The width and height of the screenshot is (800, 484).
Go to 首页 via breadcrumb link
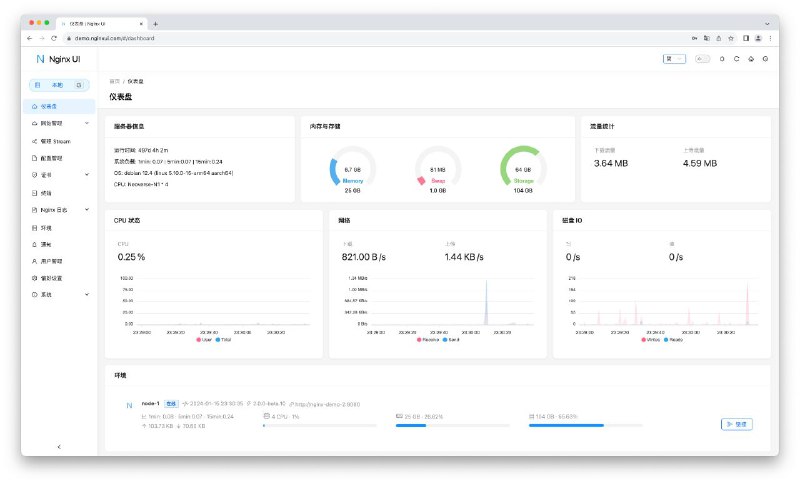[114, 82]
